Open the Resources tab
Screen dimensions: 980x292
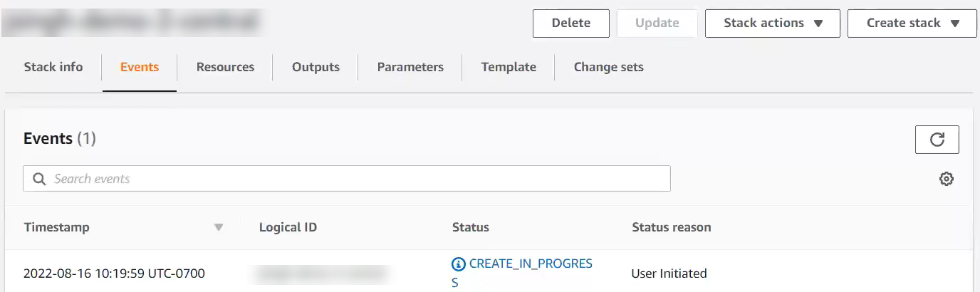click(x=225, y=67)
